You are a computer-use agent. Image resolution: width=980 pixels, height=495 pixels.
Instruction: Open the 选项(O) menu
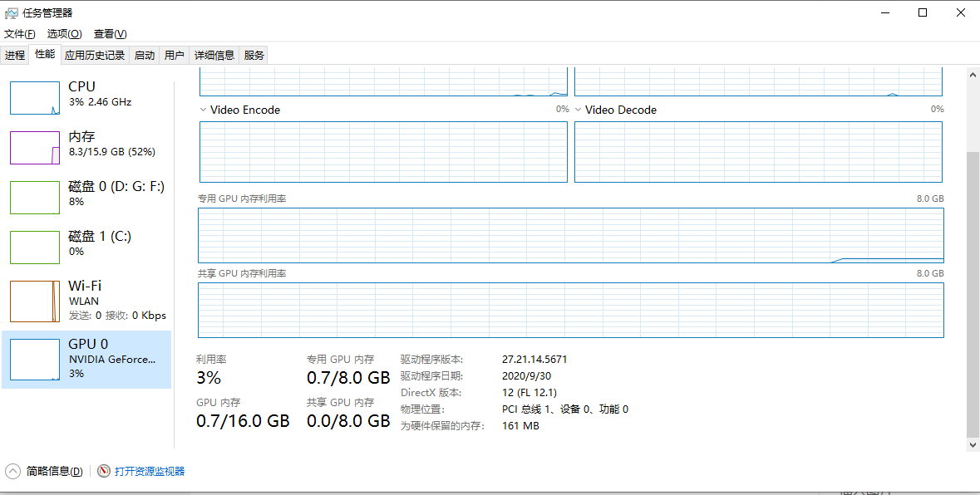pos(65,34)
